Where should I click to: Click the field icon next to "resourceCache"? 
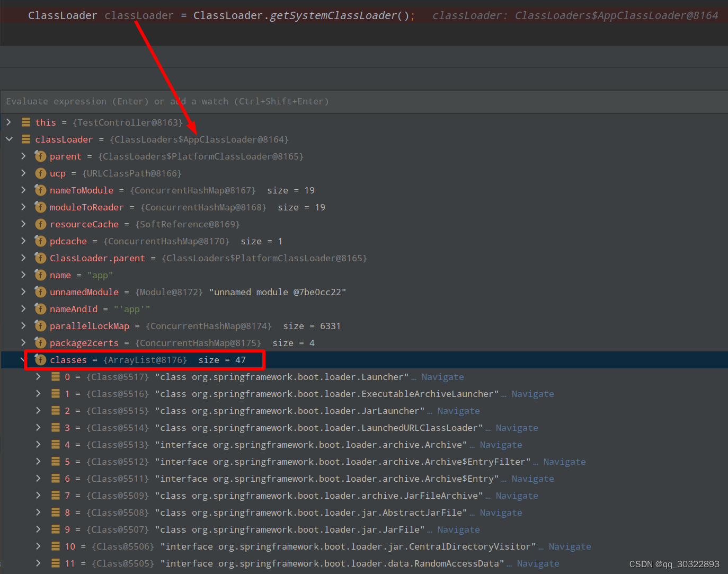pyautogui.click(x=40, y=224)
